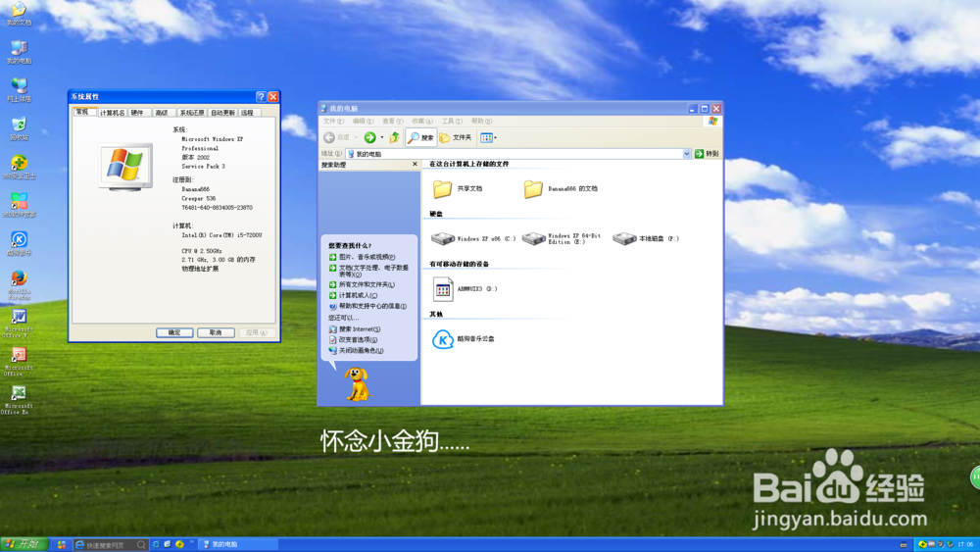Search for 计算机或人

pos(353,295)
